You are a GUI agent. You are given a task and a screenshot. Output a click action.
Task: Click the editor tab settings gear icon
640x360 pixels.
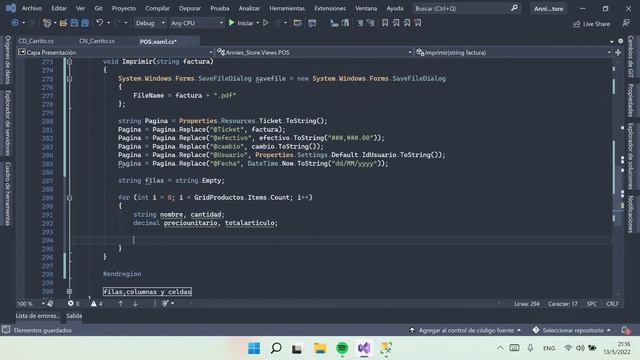[x=620, y=41]
